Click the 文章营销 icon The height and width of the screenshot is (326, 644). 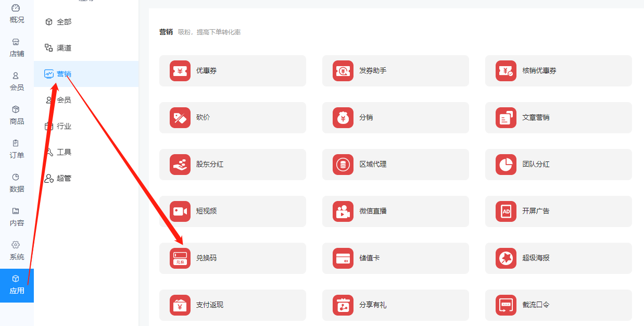[506, 118]
